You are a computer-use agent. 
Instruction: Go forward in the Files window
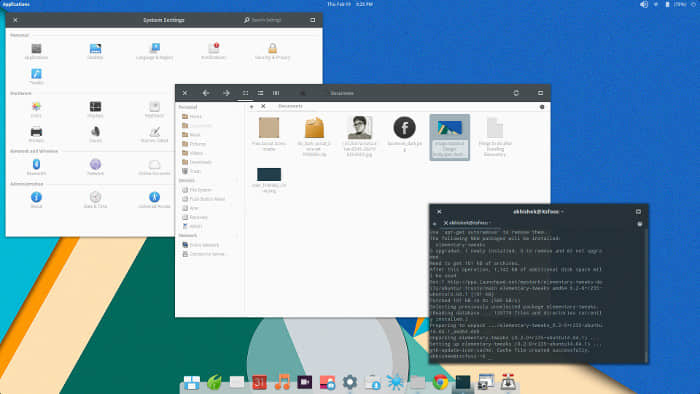pyautogui.click(x=226, y=93)
